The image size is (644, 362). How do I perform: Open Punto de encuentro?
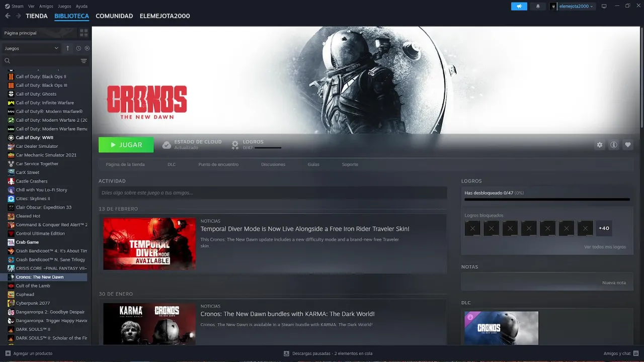tap(218, 164)
